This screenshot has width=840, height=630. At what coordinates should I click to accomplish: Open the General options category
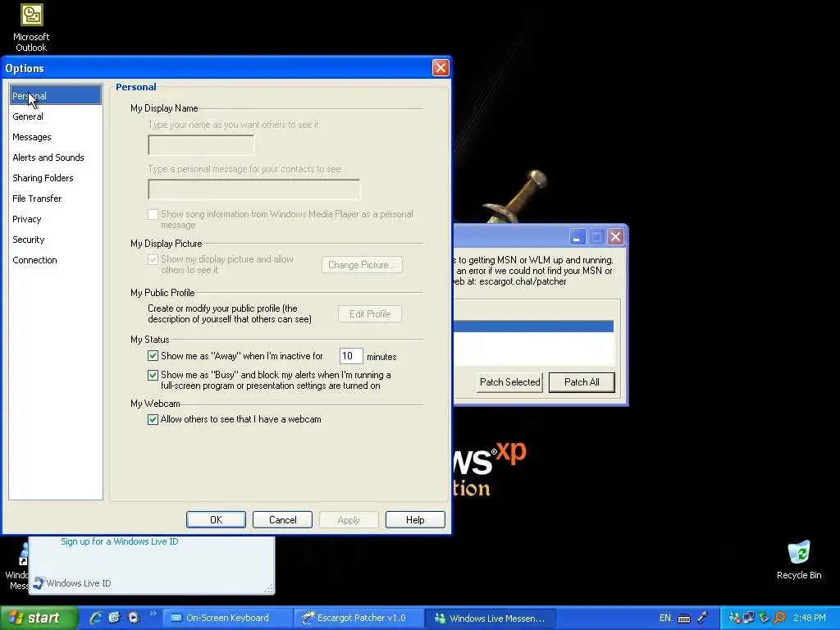56,116
